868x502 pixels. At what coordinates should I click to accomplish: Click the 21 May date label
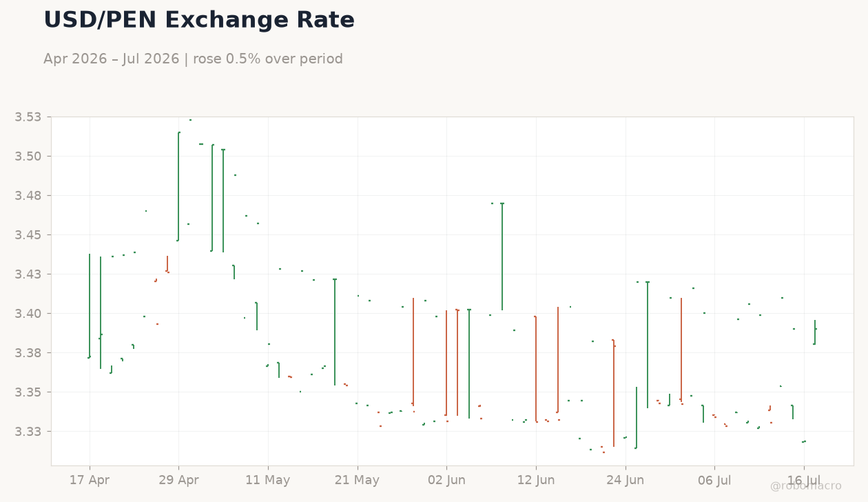(358, 481)
